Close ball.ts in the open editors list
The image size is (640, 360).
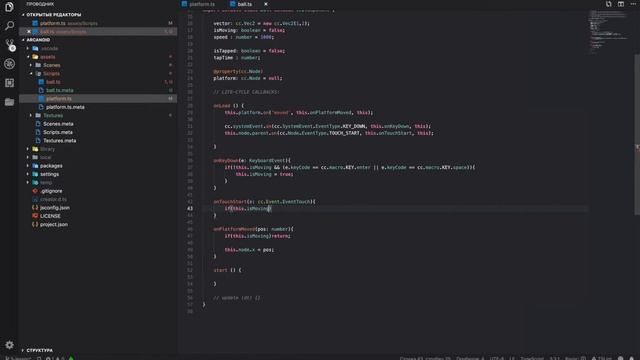[29, 31]
